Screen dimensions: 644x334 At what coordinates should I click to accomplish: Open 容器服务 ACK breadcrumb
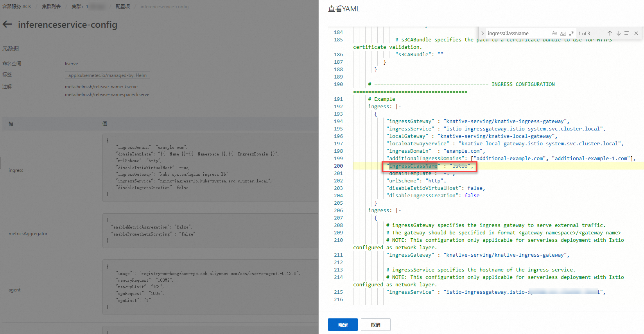tap(17, 7)
